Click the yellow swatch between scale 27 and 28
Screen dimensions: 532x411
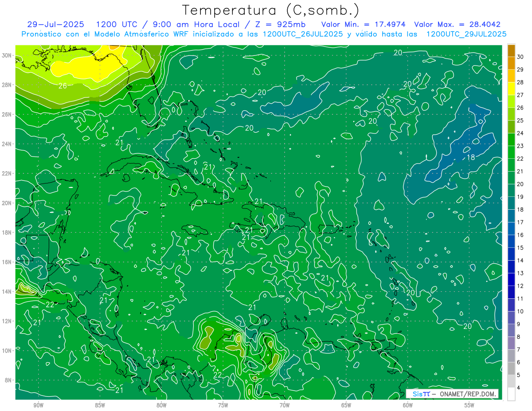pos(511,89)
